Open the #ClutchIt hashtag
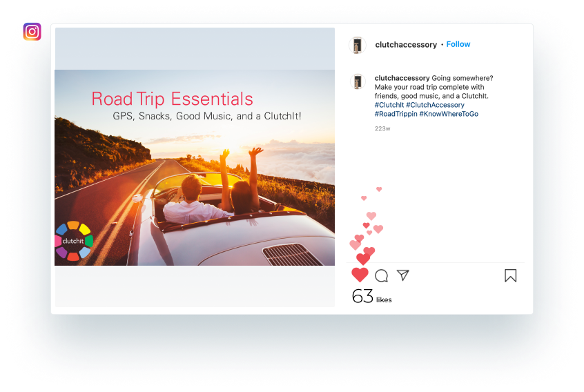 [389, 105]
